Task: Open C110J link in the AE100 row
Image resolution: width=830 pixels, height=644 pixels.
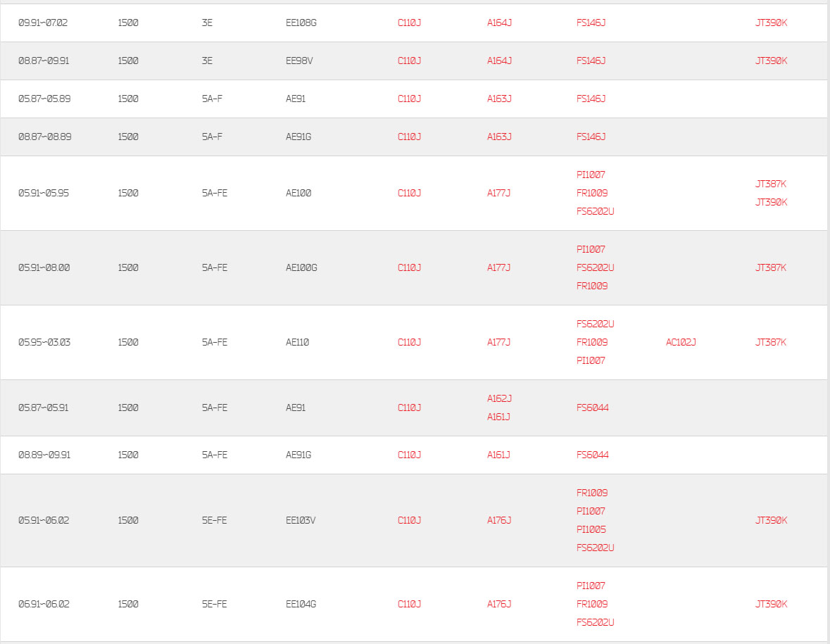Action: [409, 193]
